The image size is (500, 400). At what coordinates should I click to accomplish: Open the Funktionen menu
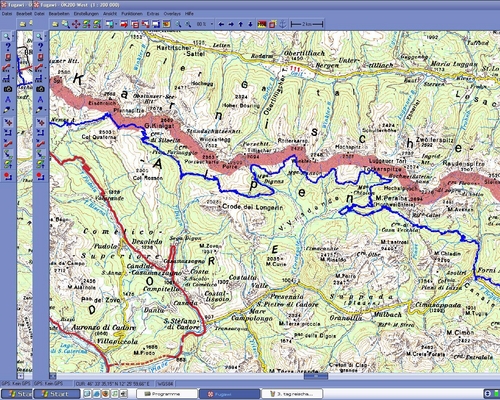pos(132,14)
